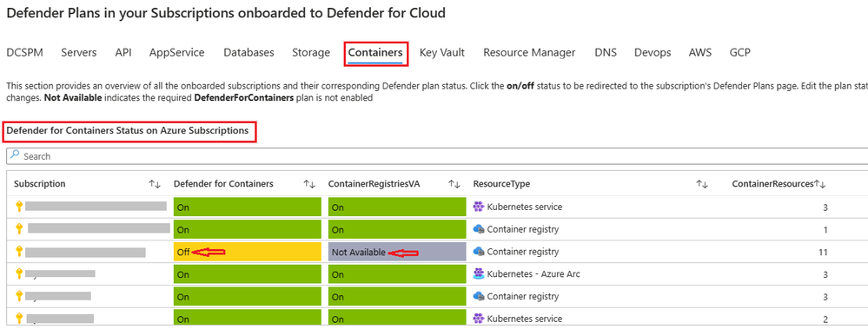Click key icon in the Off status row
The width and height of the screenshot is (868, 329).
19,251
